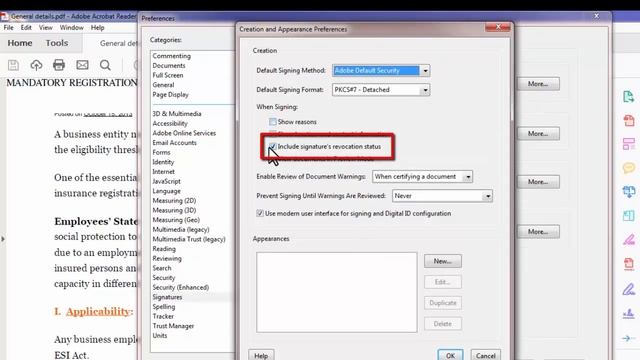Click Cancel in Creation and Appearance dialog
The height and width of the screenshot is (360, 640).
(485, 355)
